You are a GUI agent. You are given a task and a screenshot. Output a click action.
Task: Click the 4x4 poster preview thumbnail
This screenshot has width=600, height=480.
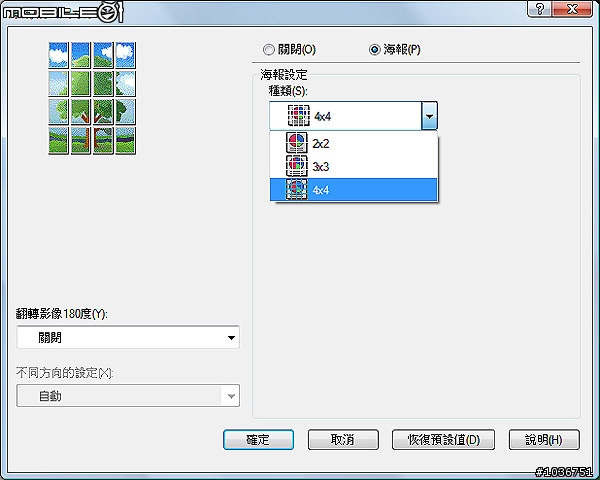[x=92, y=98]
